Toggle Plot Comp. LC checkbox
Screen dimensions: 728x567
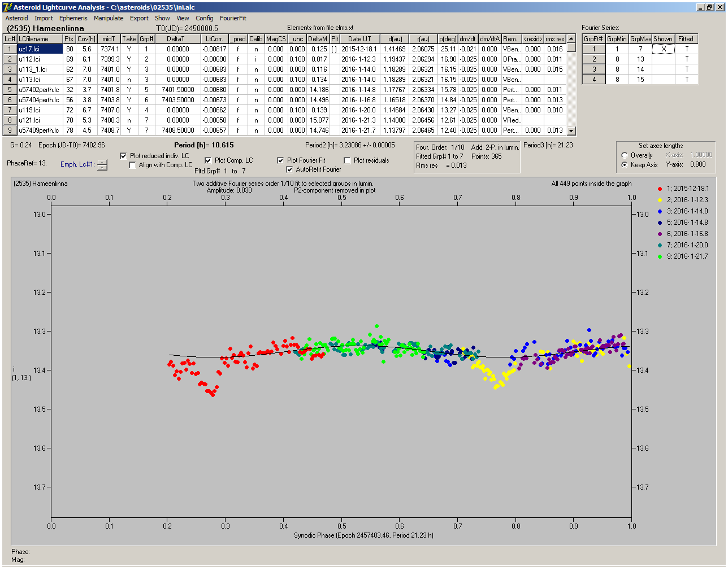pos(208,160)
